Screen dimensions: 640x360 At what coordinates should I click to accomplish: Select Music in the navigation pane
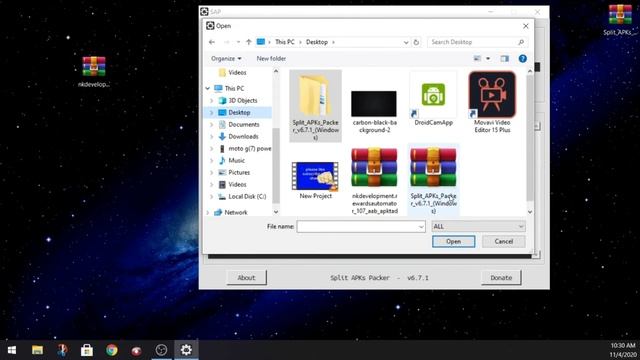click(236, 160)
